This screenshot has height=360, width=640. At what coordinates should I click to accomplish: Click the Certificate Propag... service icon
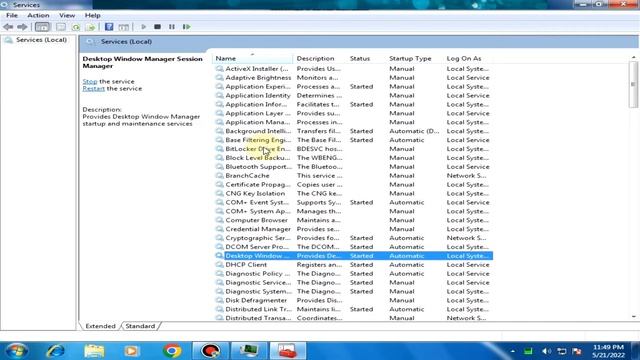pos(219,184)
